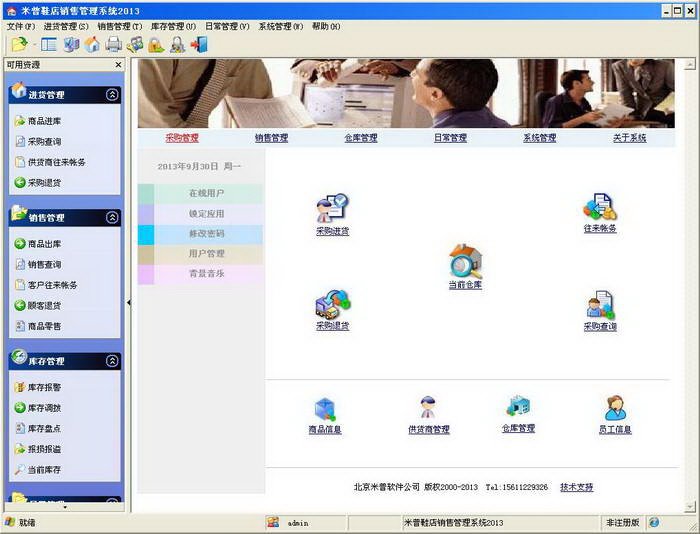Click the printer toolbar icon
Image resolution: width=700 pixels, height=534 pixels.
pyautogui.click(x=113, y=45)
